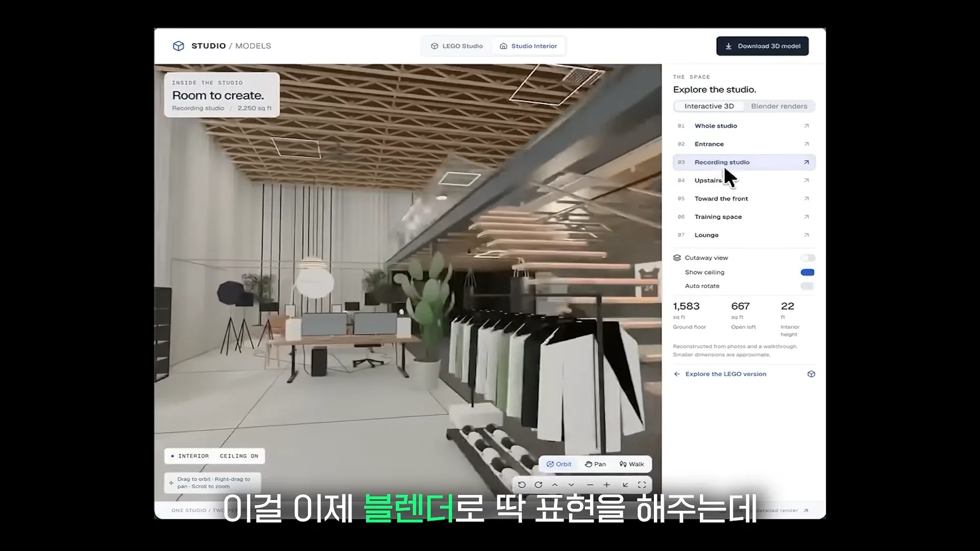Click the diagonal arrow reset view icon
The image size is (980, 551).
click(625, 485)
